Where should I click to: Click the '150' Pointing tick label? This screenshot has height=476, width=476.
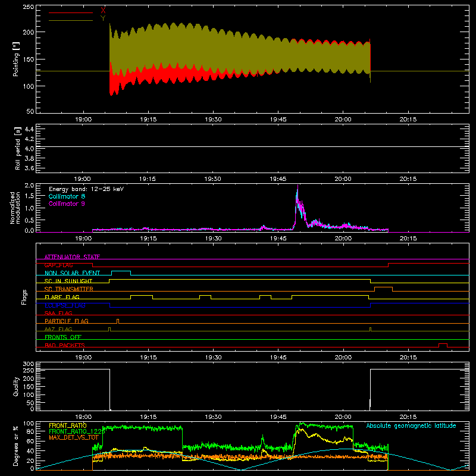(29, 59)
